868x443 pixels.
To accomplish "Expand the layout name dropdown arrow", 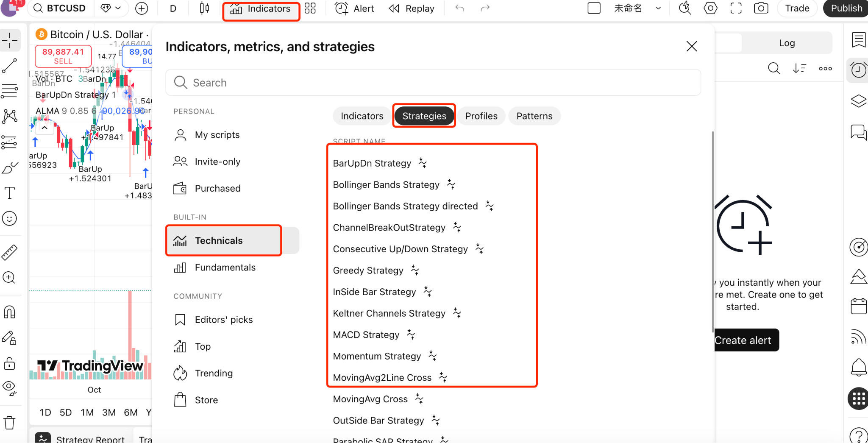I will [658, 8].
